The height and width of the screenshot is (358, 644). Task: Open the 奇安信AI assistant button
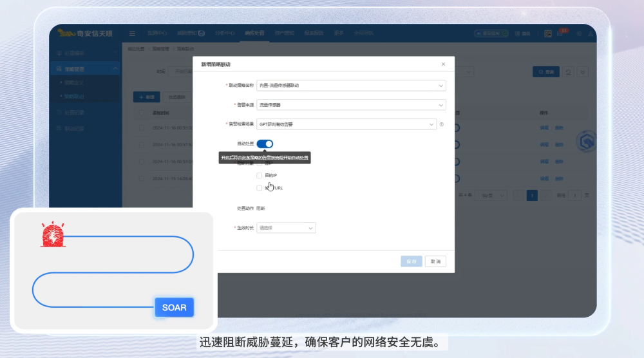click(491, 33)
